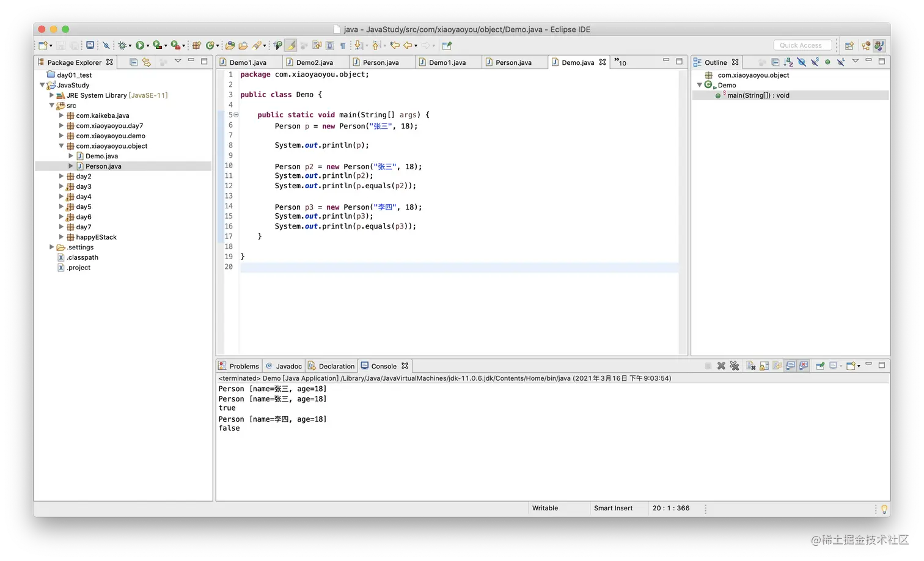Click Previous Annotation up arrow icon
Screen dimensions: 924x561
point(376,45)
